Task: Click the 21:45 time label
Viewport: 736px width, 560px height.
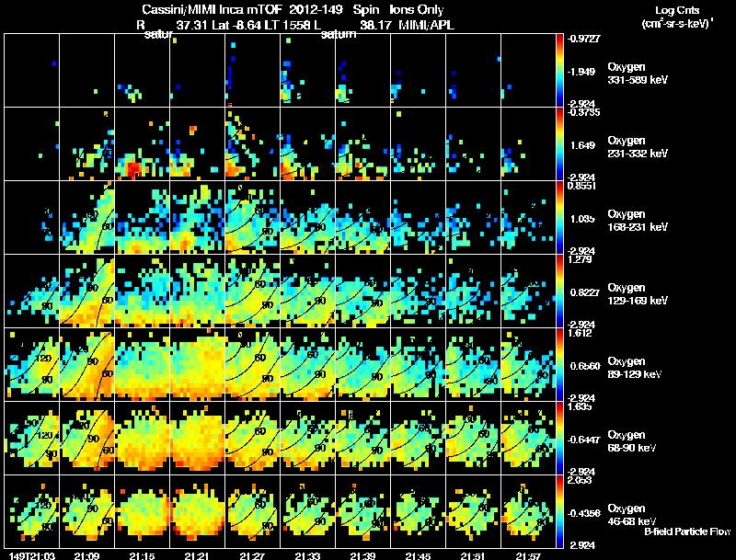Action: (418, 555)
